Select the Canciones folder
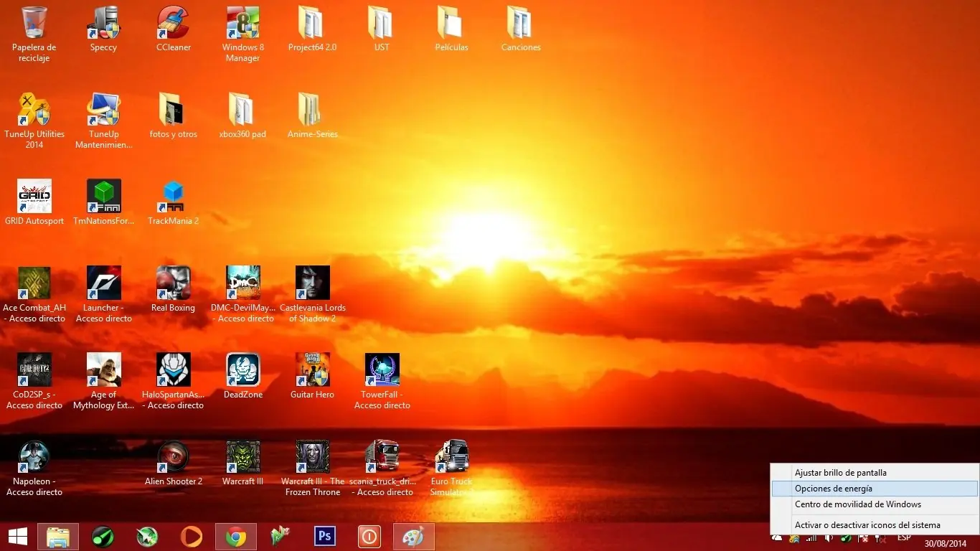Image resolution: width=980 pixels, height=551 pixels. 521,29
